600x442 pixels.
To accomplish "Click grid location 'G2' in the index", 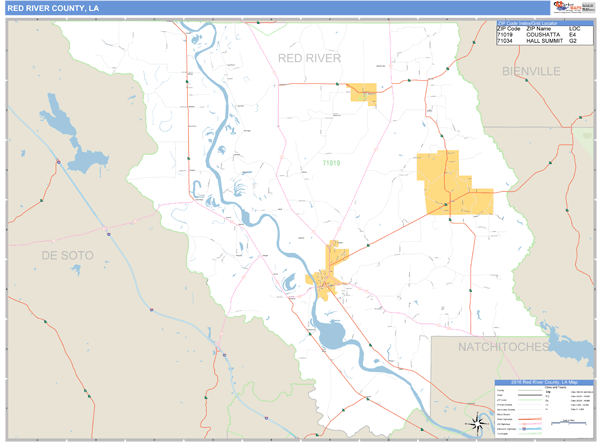I will [573, 41].
